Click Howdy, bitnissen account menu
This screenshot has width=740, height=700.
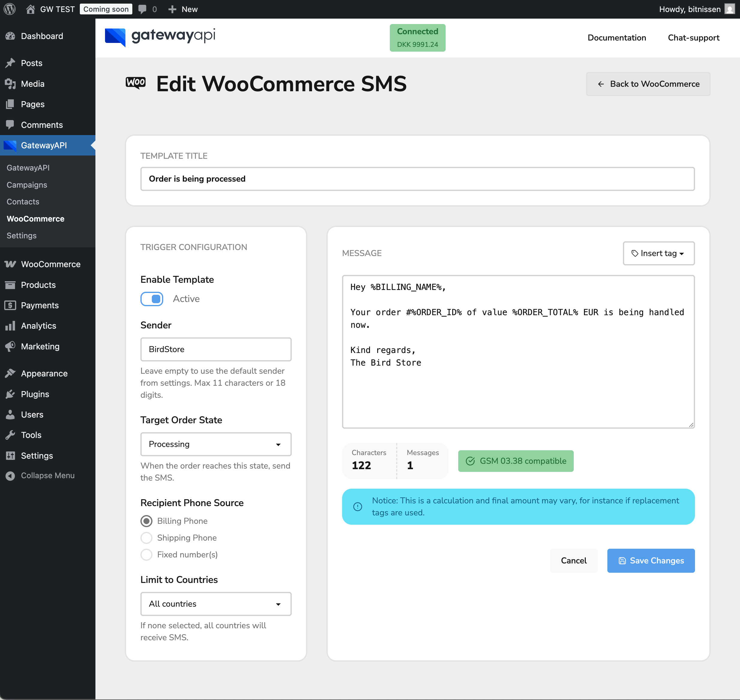tap(697, 9)
